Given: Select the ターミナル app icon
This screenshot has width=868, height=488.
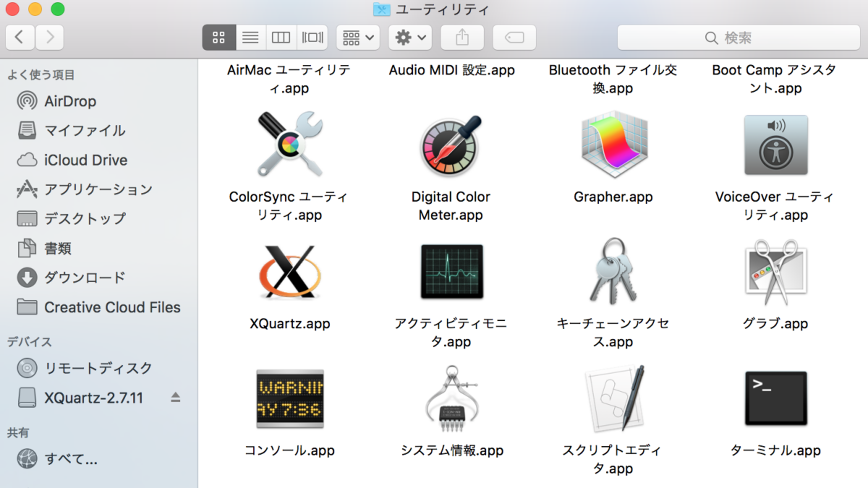Looking at the screenshot, I should tap(775, 398).
